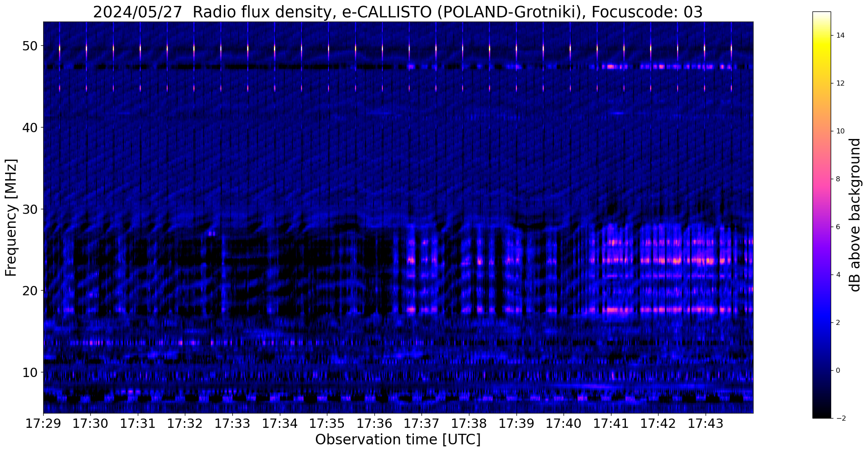Click the 17:31 time tick label
868x452 pixels.
coord(138,424)
